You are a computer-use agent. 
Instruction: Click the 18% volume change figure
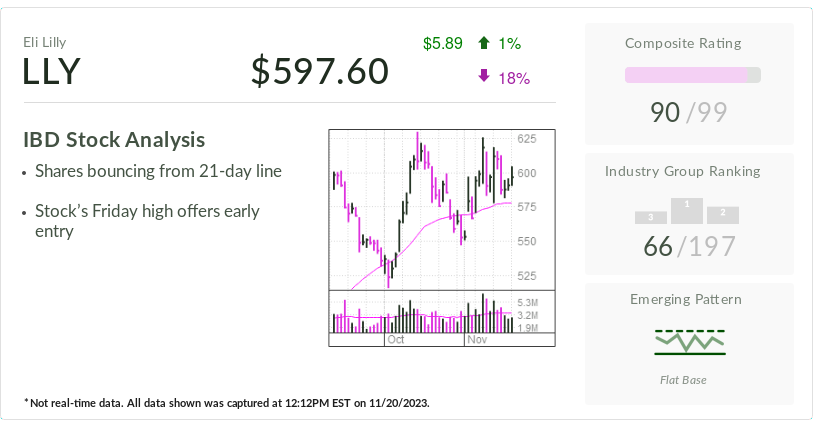514,77
